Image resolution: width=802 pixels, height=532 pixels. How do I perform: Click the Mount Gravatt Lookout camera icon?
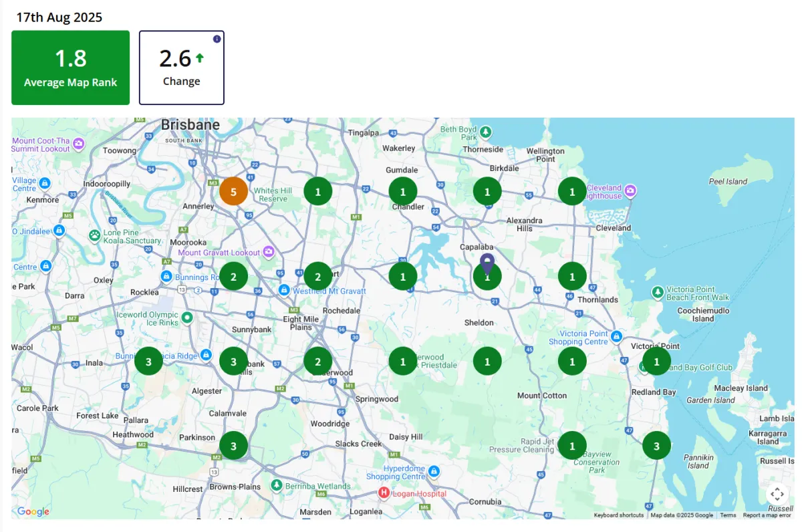pos(269,252)
